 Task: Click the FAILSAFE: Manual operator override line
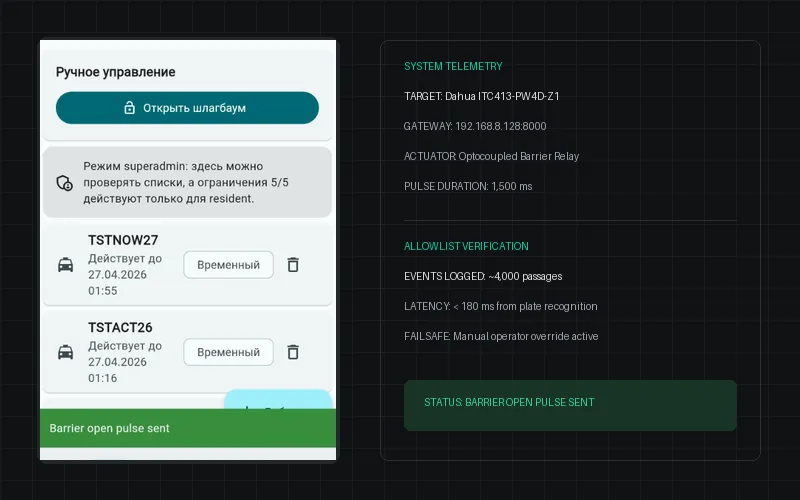point(501,336)
